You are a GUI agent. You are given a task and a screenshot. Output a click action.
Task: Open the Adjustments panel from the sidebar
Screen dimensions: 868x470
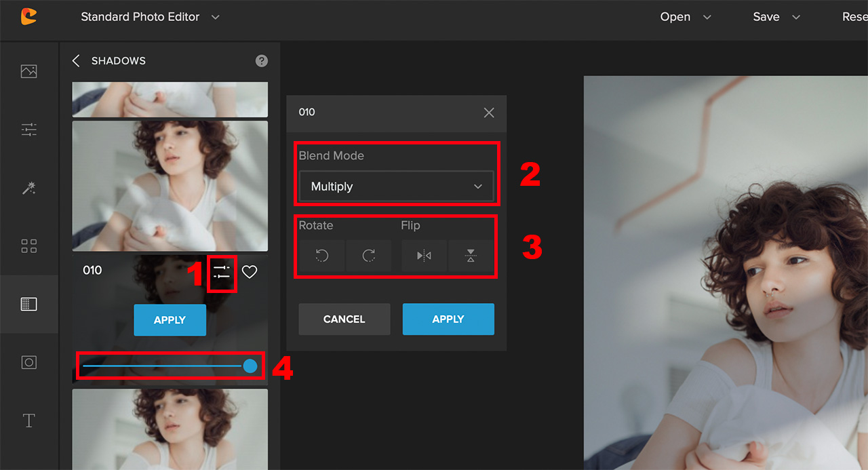tap(28, 129)
